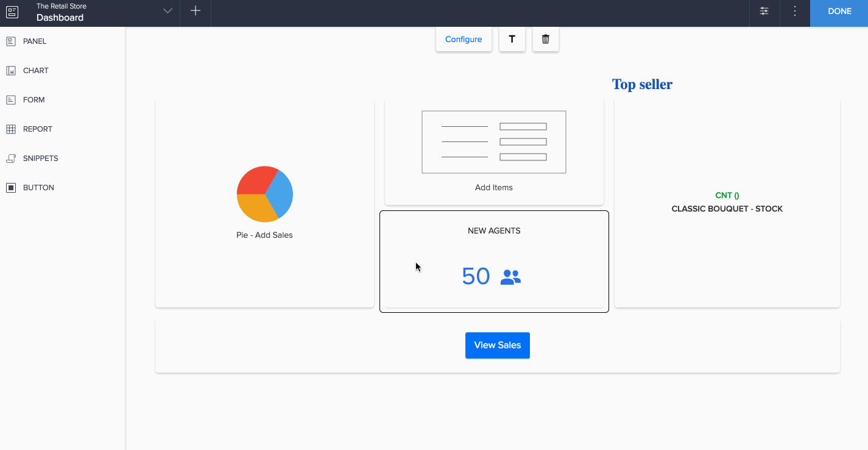
Task: Select SNIPPETS in the sidebar
Action: coord(40,159)
